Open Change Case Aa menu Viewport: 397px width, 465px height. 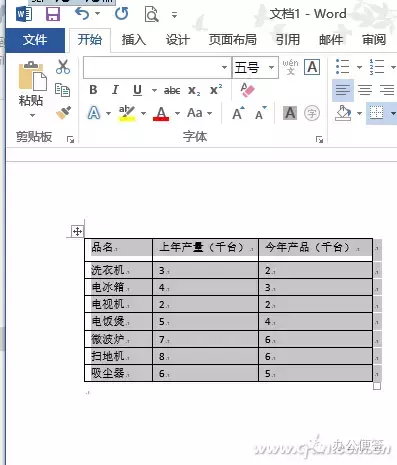pyautogui.click(x=199, y=113)
